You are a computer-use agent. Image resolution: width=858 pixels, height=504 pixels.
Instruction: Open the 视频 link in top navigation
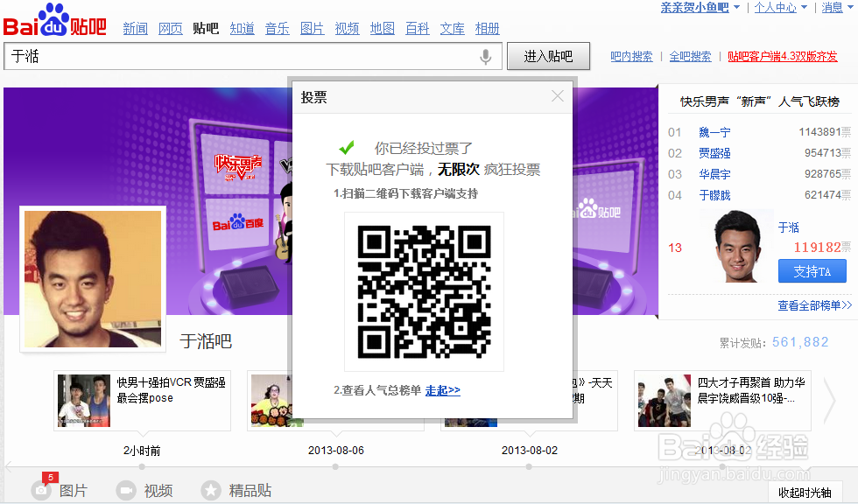[347, 28]
